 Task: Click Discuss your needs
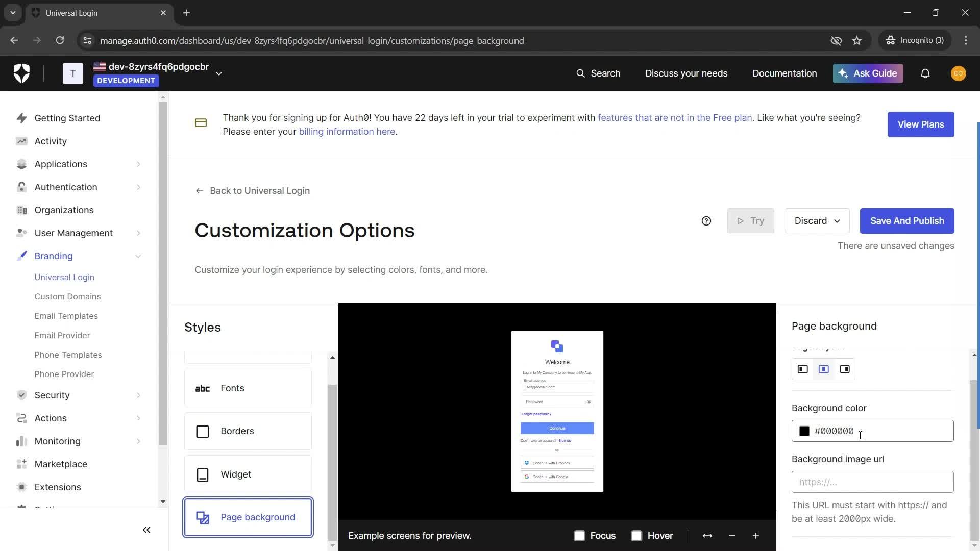686,73
